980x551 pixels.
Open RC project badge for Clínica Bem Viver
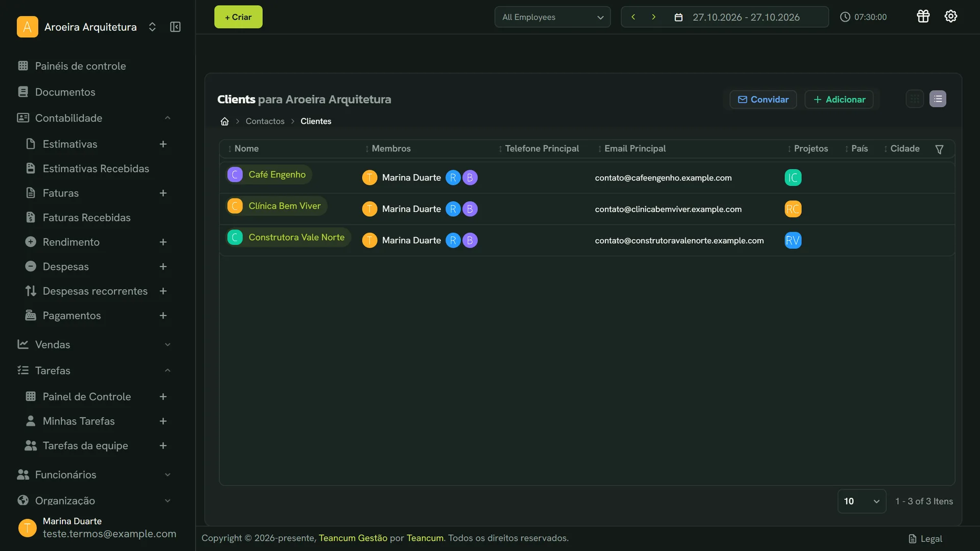tap(793, 209)
